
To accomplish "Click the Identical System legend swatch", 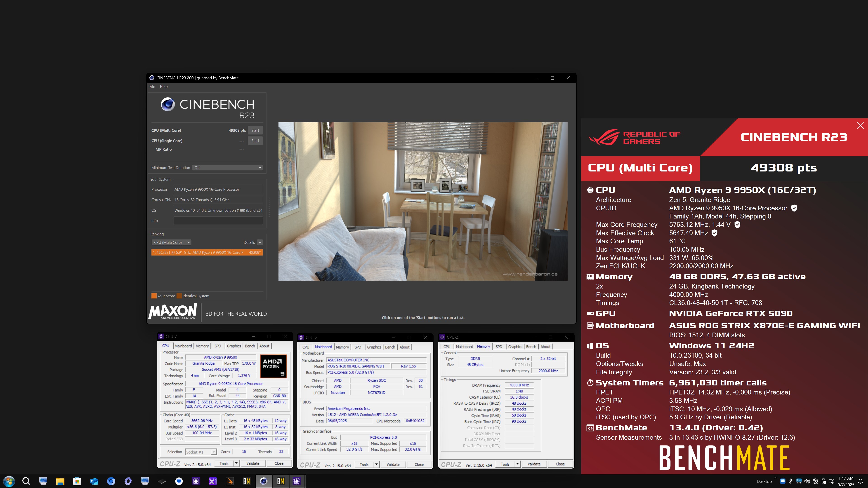I will click(179, 296).
